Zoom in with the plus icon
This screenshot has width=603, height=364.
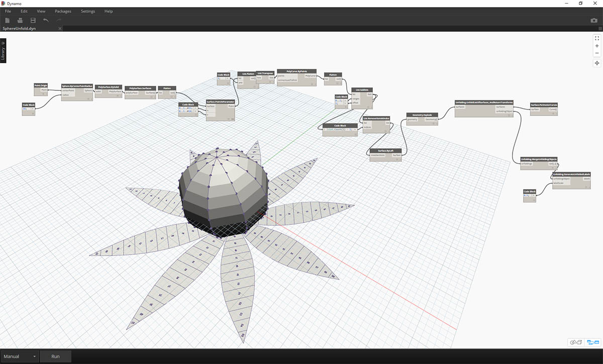click(597, 46)
